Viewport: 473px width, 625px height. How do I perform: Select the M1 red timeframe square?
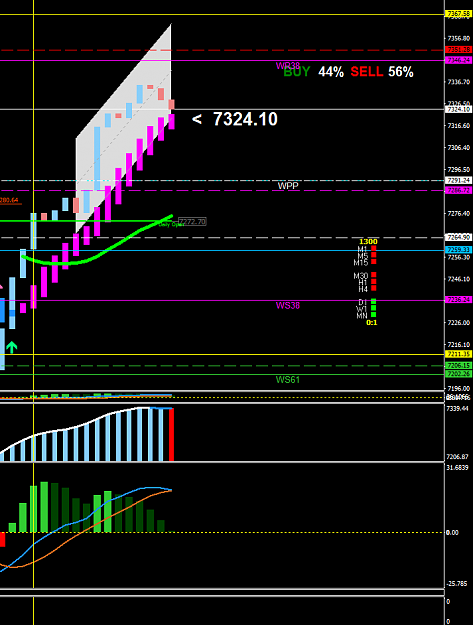(373, 248)
